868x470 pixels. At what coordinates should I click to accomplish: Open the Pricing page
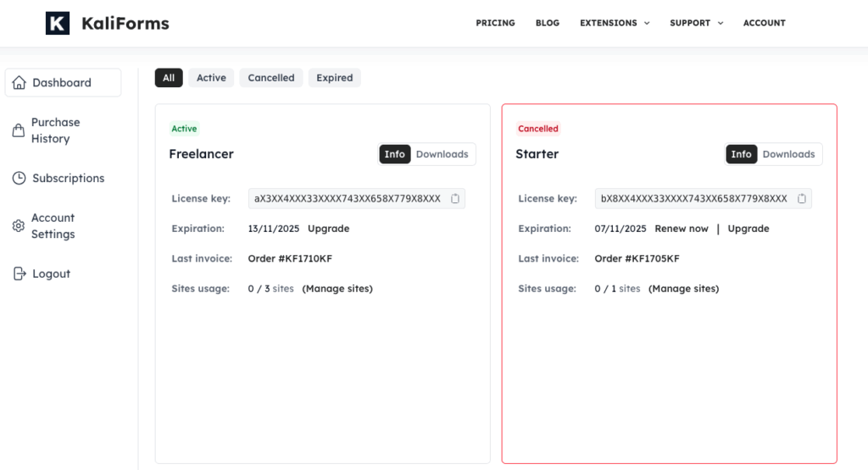click(495, 23)
